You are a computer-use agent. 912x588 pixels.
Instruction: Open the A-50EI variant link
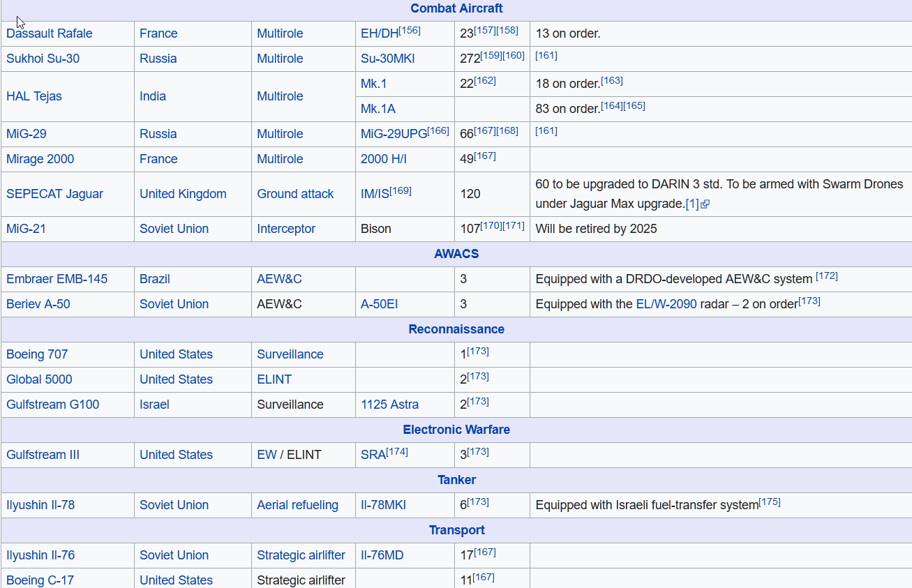coord(380,304)
